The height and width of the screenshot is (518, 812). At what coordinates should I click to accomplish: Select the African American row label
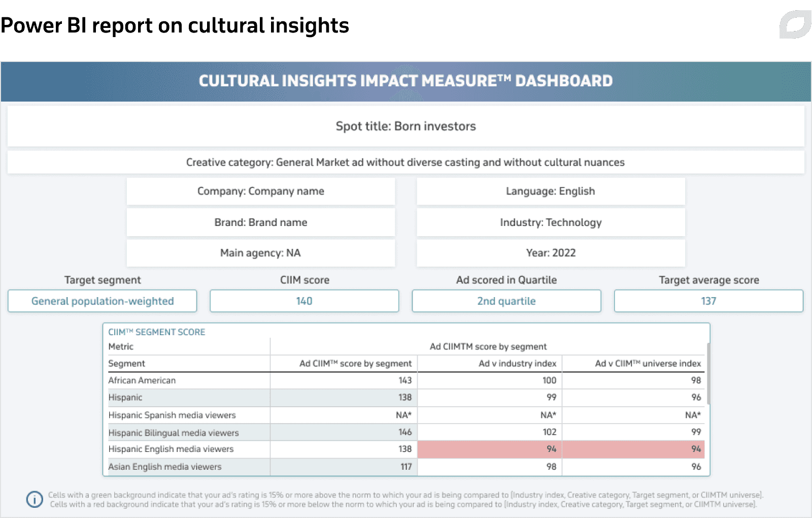(x=142, y=380)
